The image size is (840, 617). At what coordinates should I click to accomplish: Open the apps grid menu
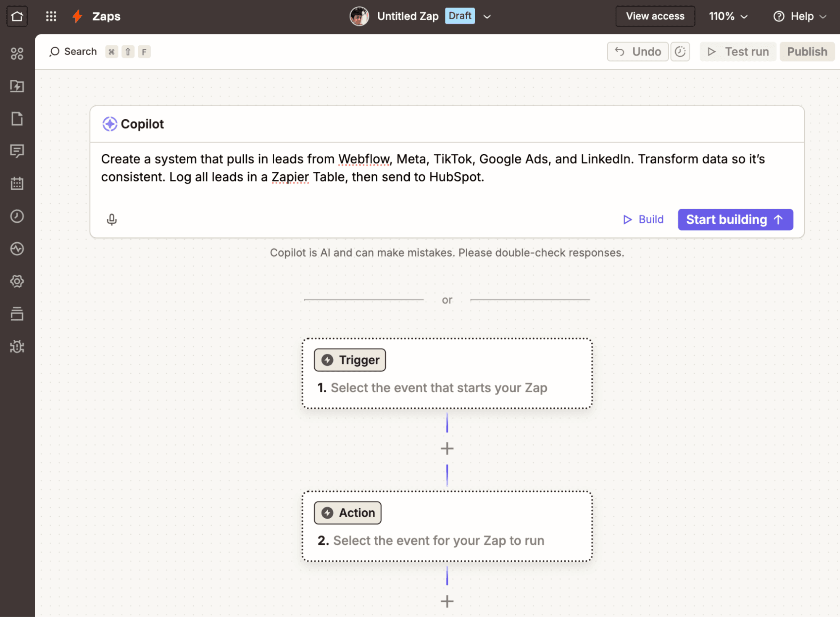(x=51, y=16)
